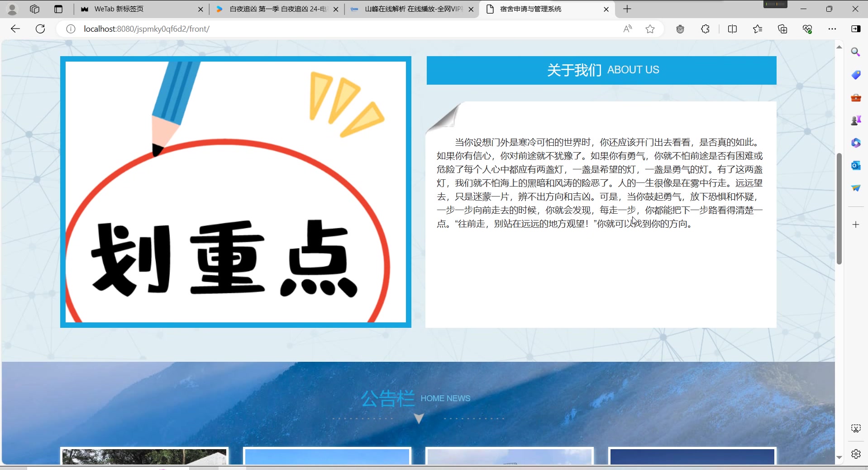Open sidebar Outlook icon

coord(855,165)
